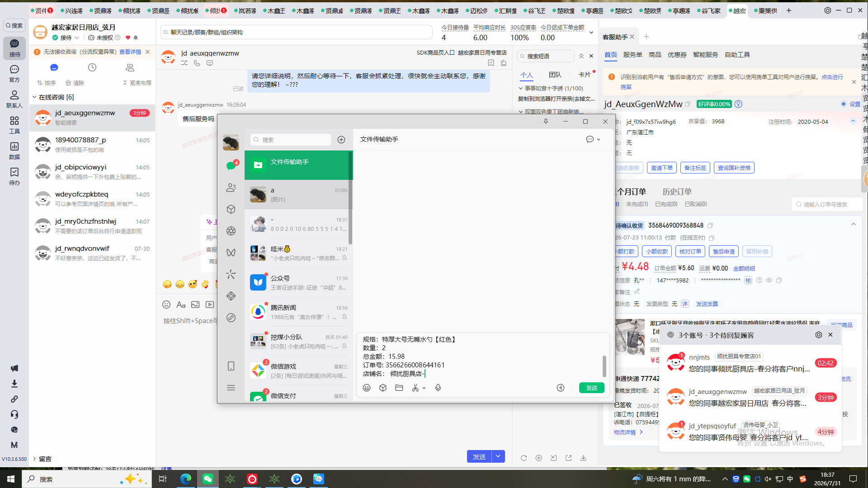
Task: Switch to the 团队 phrases tab
Action: click(x=555, y=75)
